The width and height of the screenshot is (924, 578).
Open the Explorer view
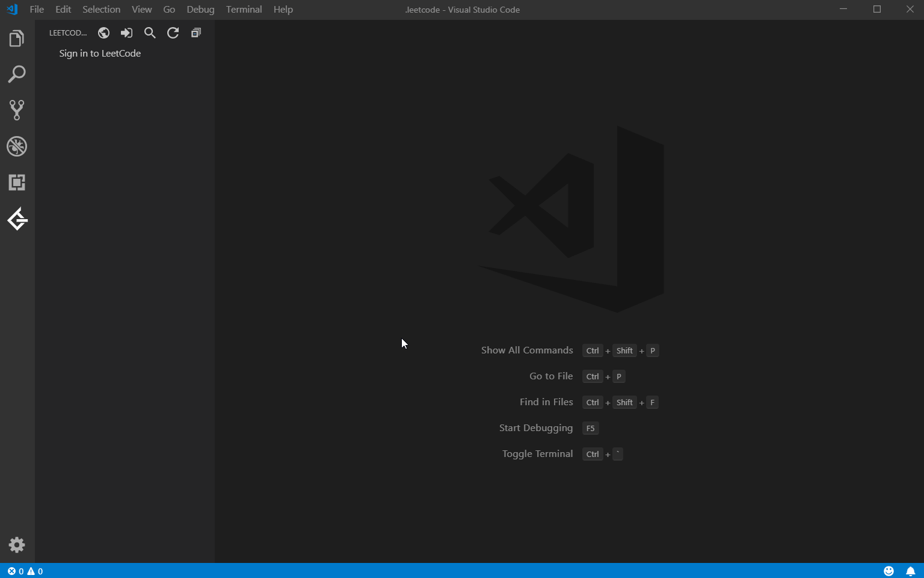pyautogui.click(x=16, y=38)
